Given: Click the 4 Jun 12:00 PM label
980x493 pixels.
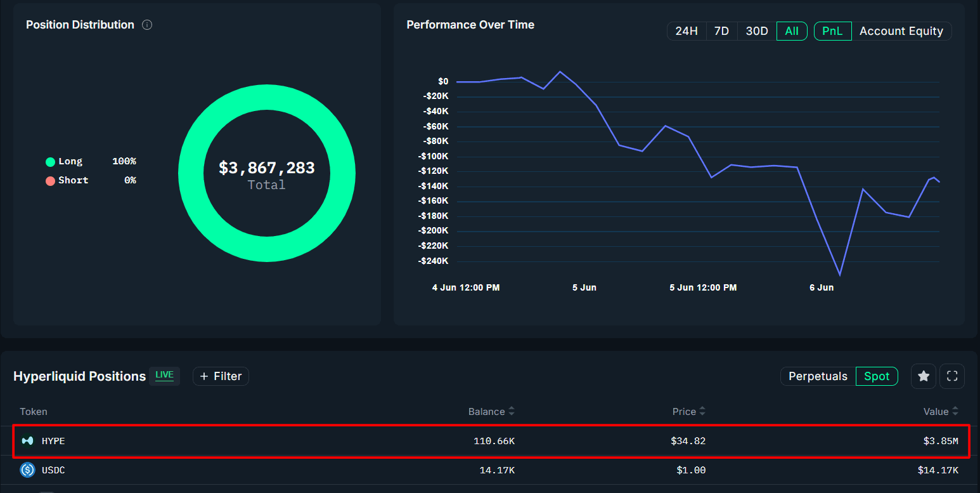Looking at the screenshot, I should (466, 287).
